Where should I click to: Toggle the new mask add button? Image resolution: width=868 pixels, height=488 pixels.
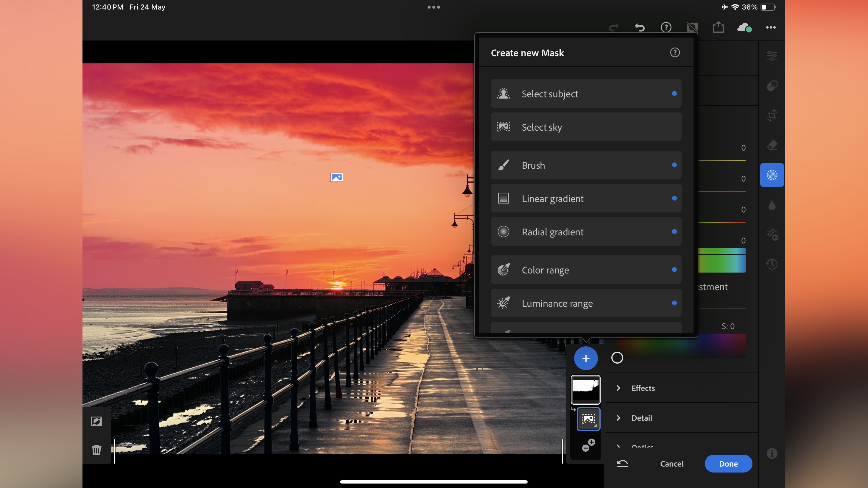(x=585, y=358)
